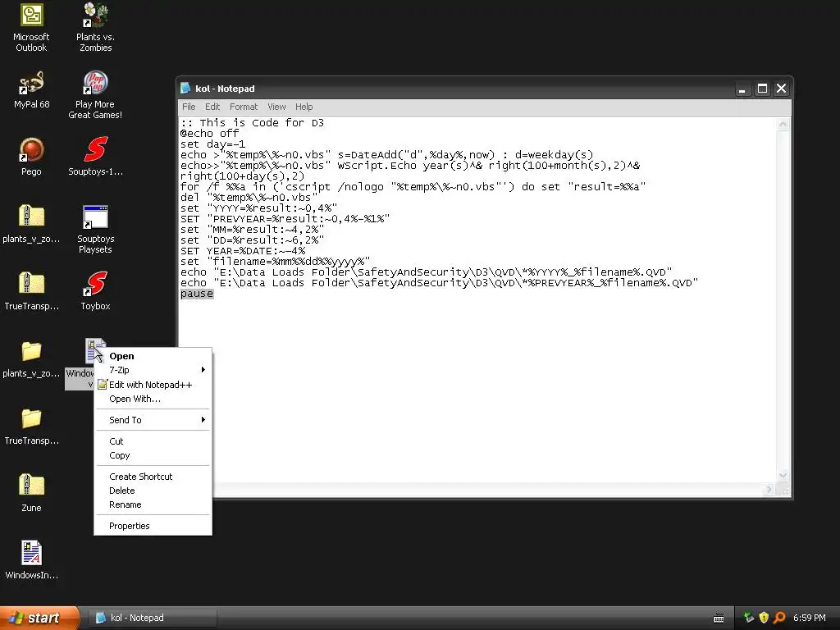Open Properties from the context menu
The width and height of the screenshot is (840, 630).
pos(153,526)
